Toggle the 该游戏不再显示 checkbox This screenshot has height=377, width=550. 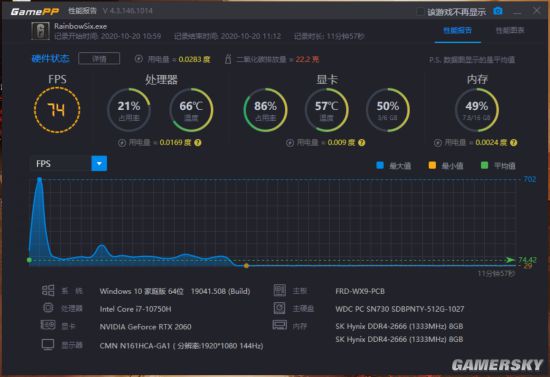[420, 12]
